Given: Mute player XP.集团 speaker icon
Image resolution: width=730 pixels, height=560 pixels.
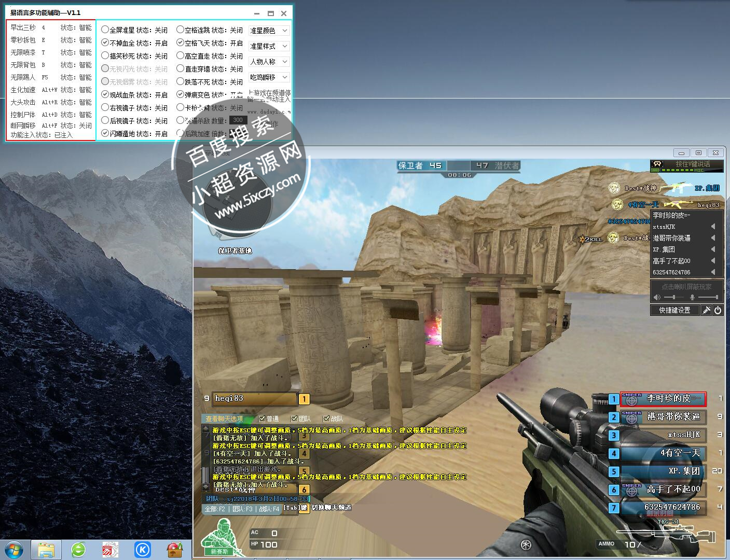Looking at the screenshot, I should click(x=713, y=249).
